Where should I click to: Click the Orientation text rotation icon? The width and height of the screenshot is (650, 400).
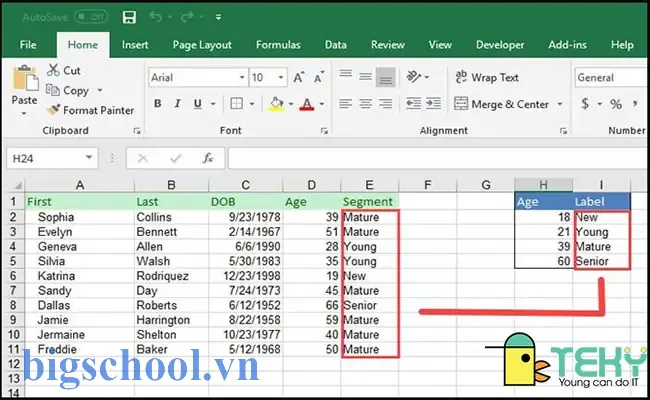coord(414,77)
